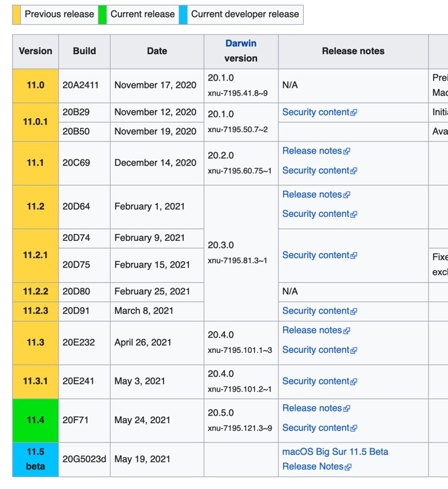This screenshot has height=489, width=448.
Task: Click the date May 24, 2021
Action: (x=142, y=420)
